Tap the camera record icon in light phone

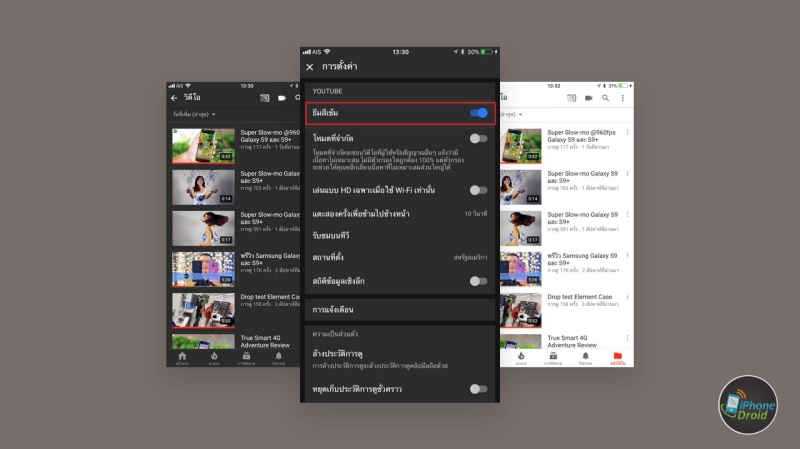tap(589, 98)
